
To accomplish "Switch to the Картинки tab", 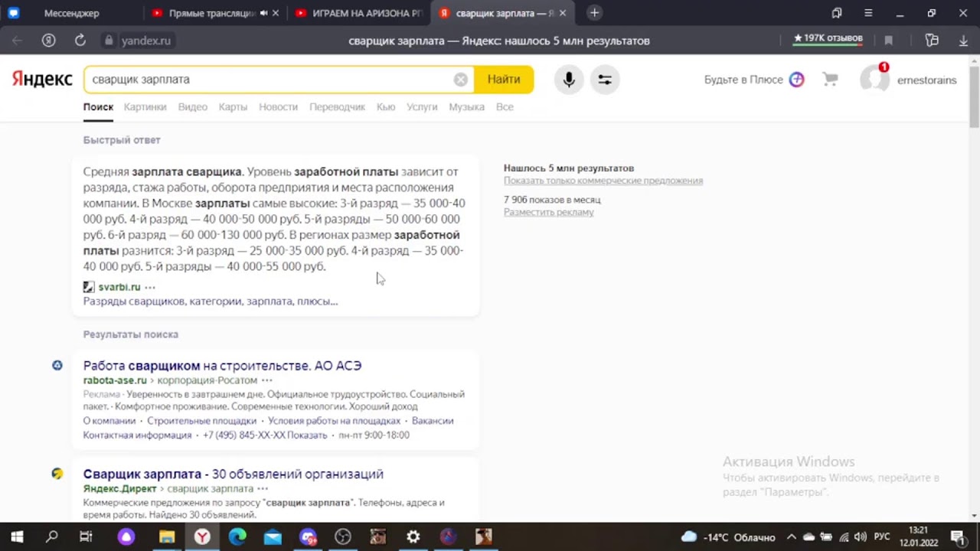I will pyautogui.click(x=145, y=107).
